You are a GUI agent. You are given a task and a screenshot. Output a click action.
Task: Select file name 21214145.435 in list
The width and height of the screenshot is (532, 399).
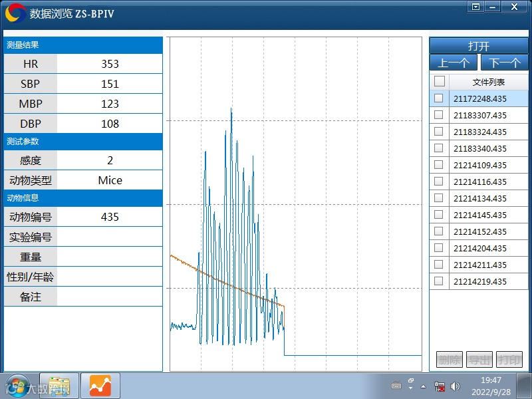(x=479, y=215)
